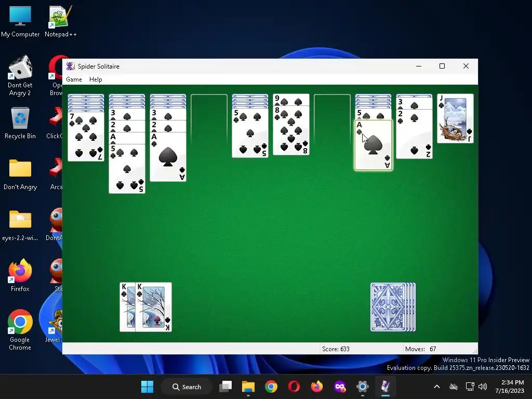Close the Spider Solitaire window

pos(466,66)
